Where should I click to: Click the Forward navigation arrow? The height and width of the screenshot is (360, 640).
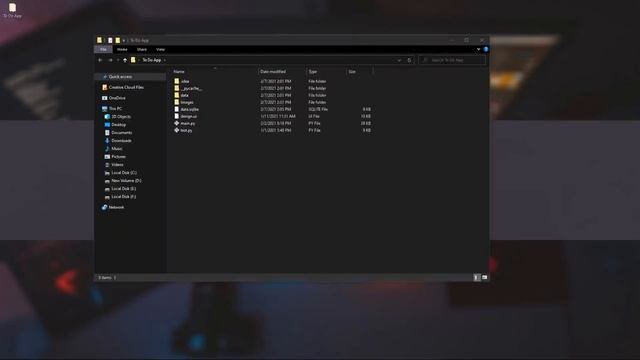tap(110, 60)
